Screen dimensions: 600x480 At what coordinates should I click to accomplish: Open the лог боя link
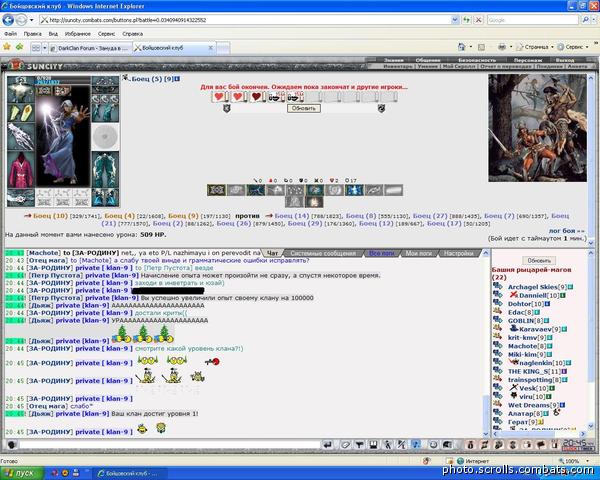coord(566,231)
